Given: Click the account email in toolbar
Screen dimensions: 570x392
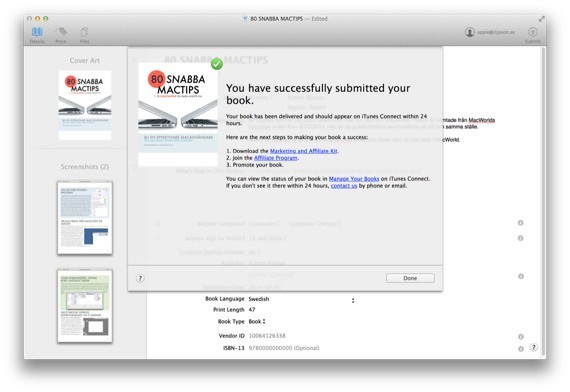Looking at the screenshot, I should pos(496,32).
